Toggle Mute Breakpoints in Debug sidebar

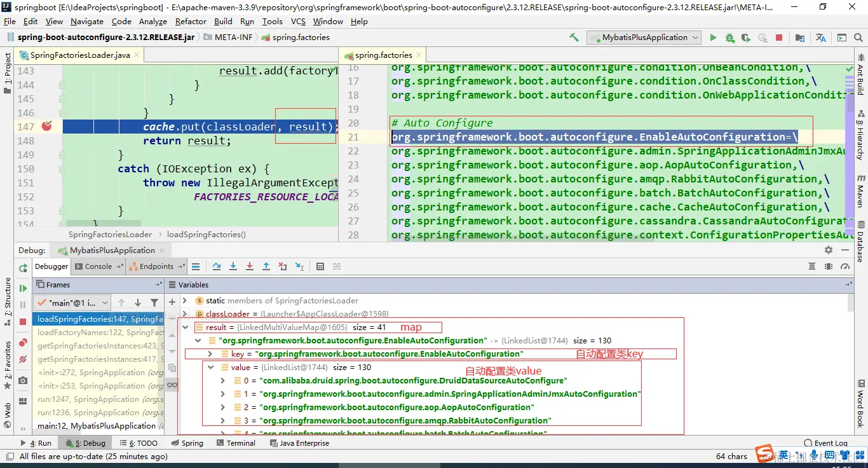pyautogui.click(x=23, y=359)
